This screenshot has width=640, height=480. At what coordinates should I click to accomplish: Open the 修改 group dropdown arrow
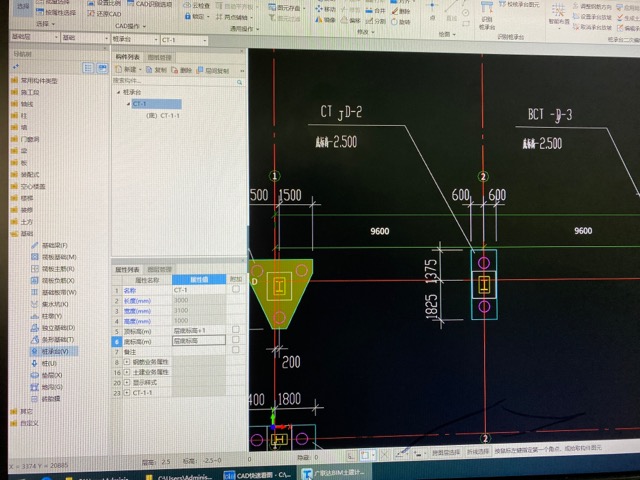click(373, 32)
